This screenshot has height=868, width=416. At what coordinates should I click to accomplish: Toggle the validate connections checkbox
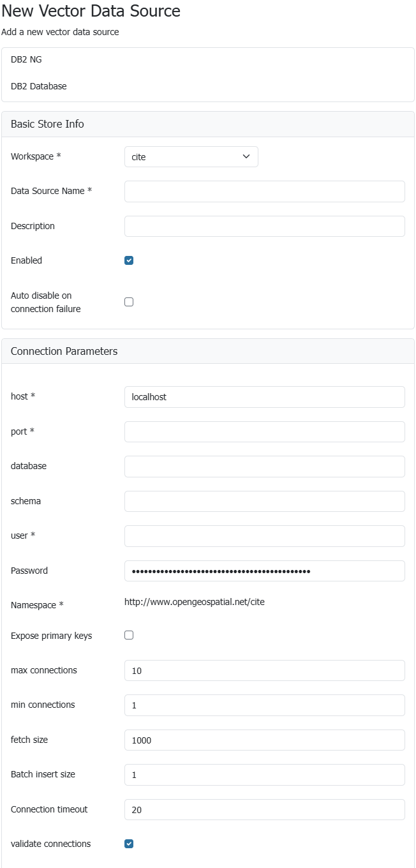click(x=129, y=844)
